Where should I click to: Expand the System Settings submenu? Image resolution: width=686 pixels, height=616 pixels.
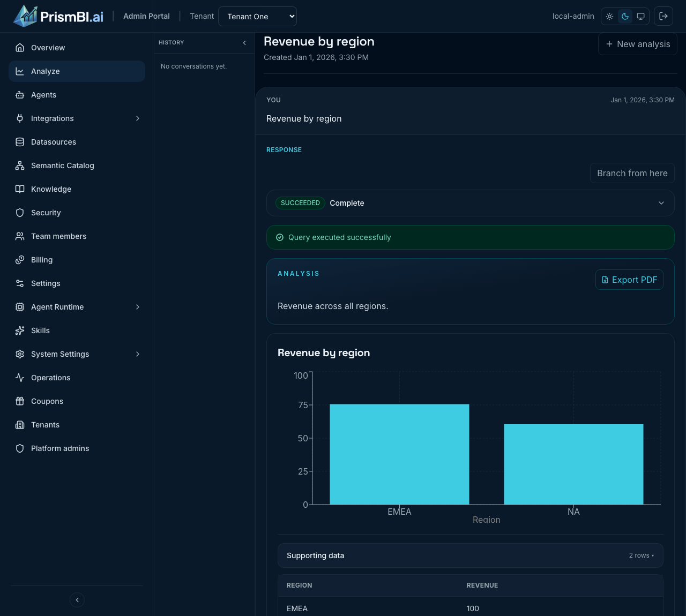coord(138,354)
